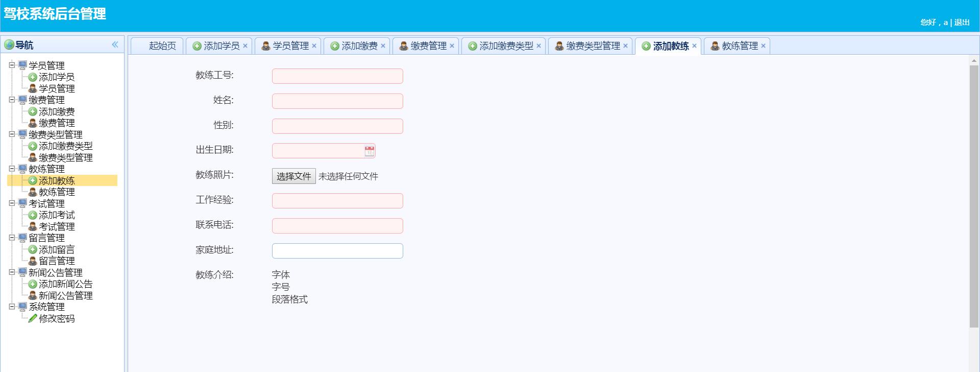This screenshot has height=372, width=980.
Task: Click the monitor icon of 学员管理 folder
Action: point(22,65)
